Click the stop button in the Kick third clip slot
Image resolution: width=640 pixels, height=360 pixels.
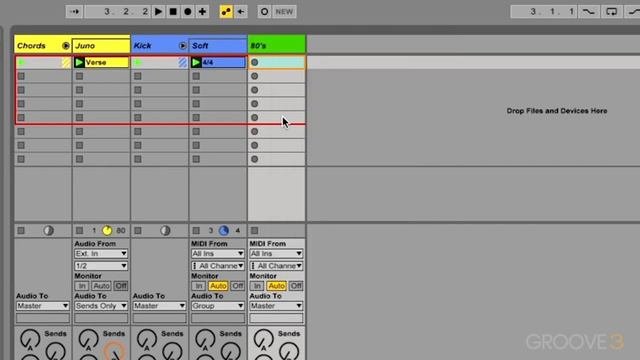138,90
